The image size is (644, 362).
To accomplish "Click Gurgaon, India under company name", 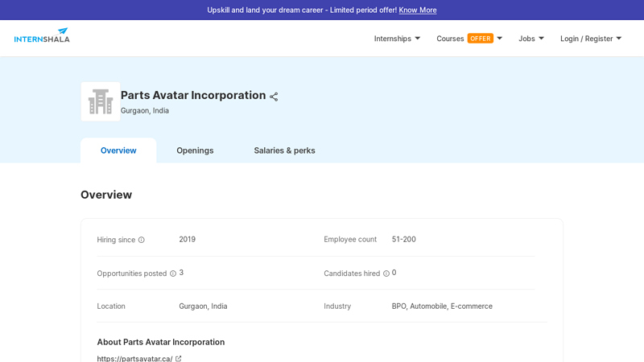I will tap(145, 110).
